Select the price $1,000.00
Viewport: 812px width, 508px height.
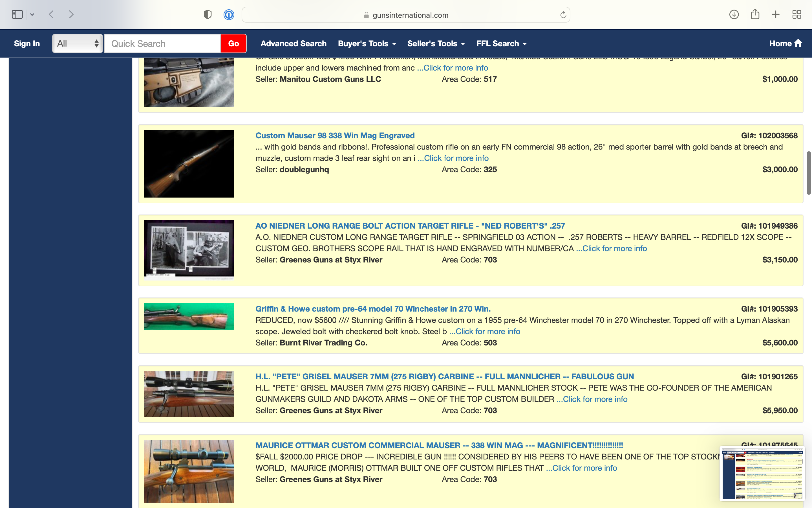pyautogui.click(x=780, y=79)
